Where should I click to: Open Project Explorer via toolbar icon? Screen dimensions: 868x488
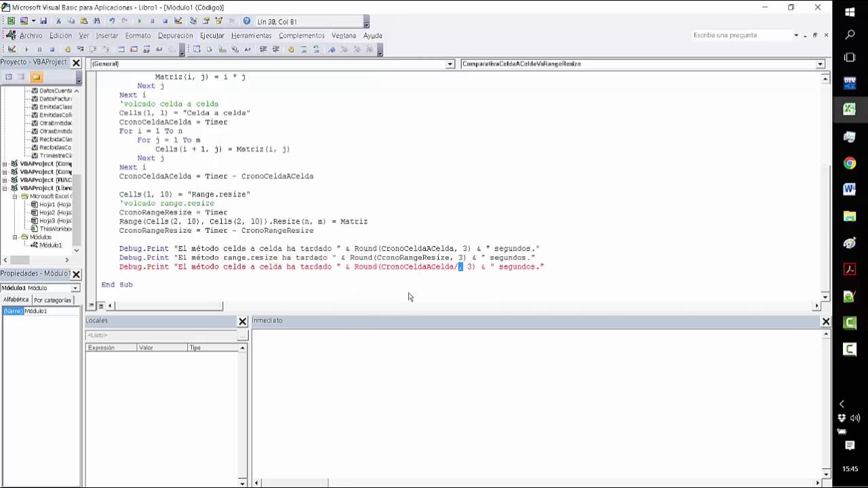pyautogui.click(x=193, y=21)
